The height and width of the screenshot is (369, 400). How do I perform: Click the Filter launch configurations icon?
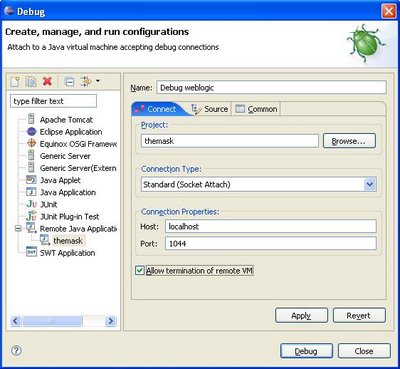86,81
